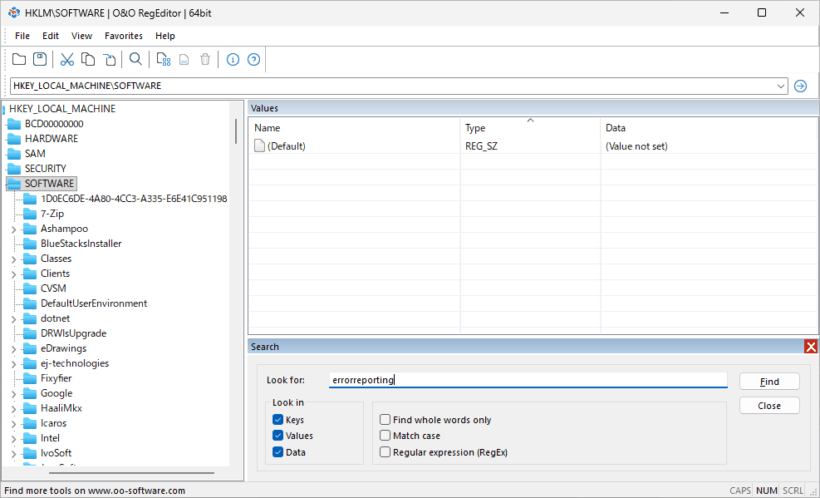Screen dimensions: 820x498
Task: Click the O&O RegEditor app icon in title bar
Action: [x=14, y=13]
